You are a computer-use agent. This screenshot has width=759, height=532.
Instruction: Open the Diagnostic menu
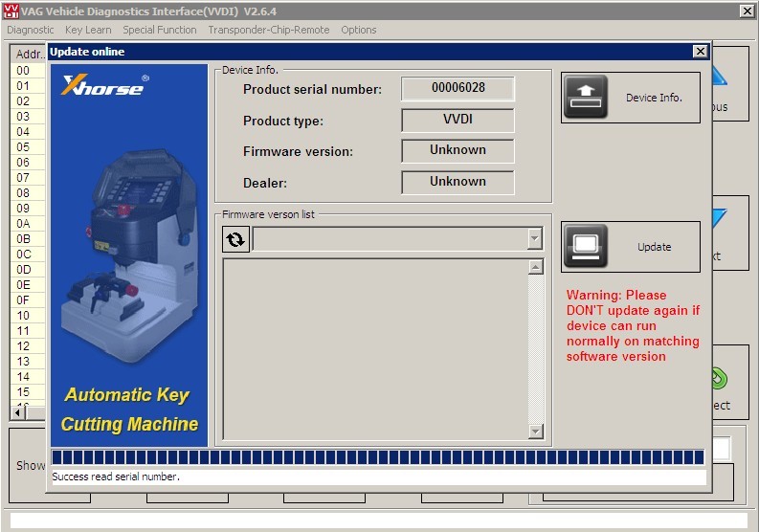coord(31,30)
